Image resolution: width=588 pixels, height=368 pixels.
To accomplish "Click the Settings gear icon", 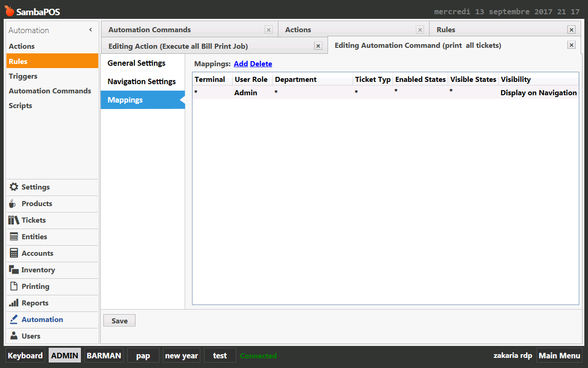I will [14, 187].
